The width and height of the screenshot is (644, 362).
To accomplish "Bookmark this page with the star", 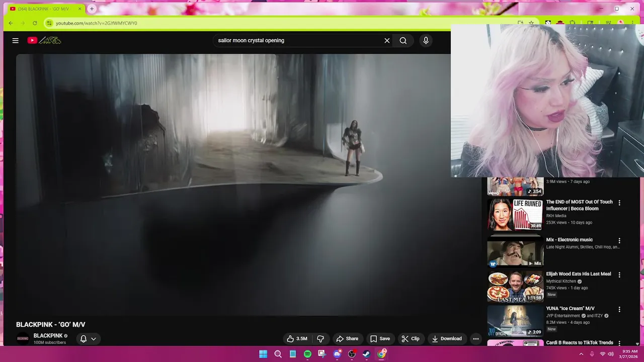I will (x=531, y=23).
